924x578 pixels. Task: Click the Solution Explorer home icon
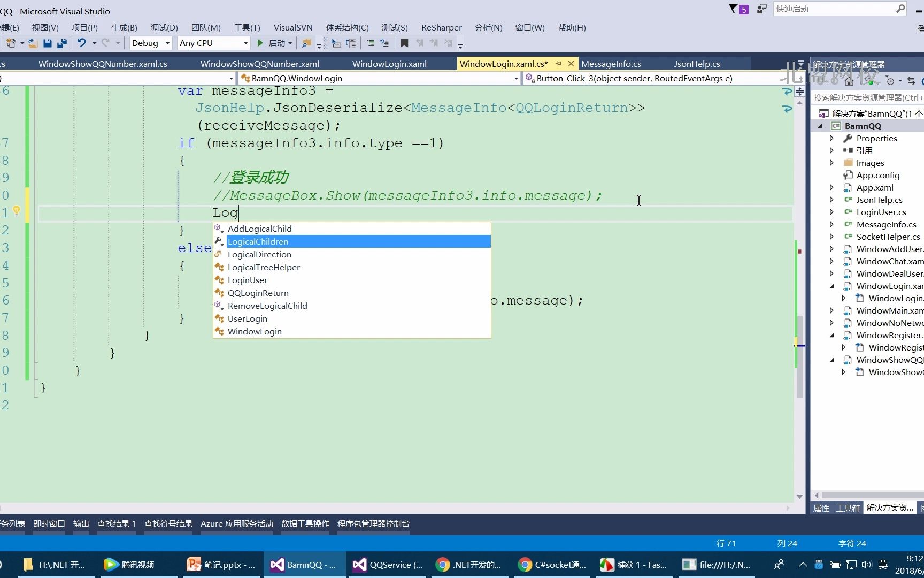(849, 81)
